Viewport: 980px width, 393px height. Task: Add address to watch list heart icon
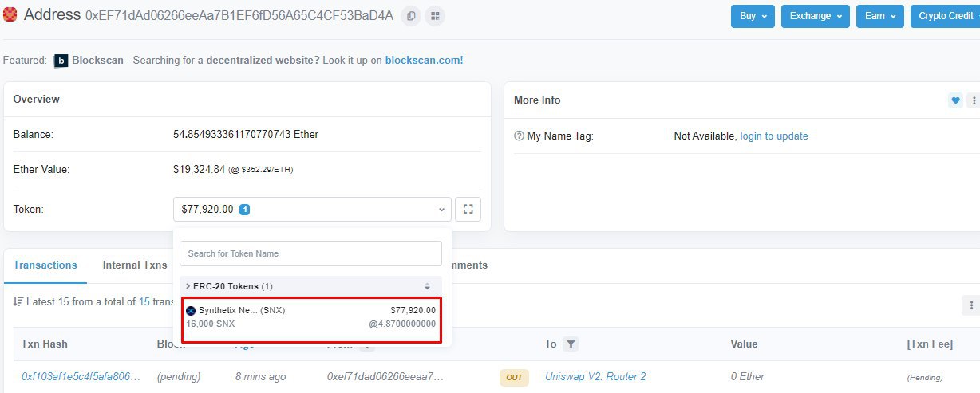[955, 100]
